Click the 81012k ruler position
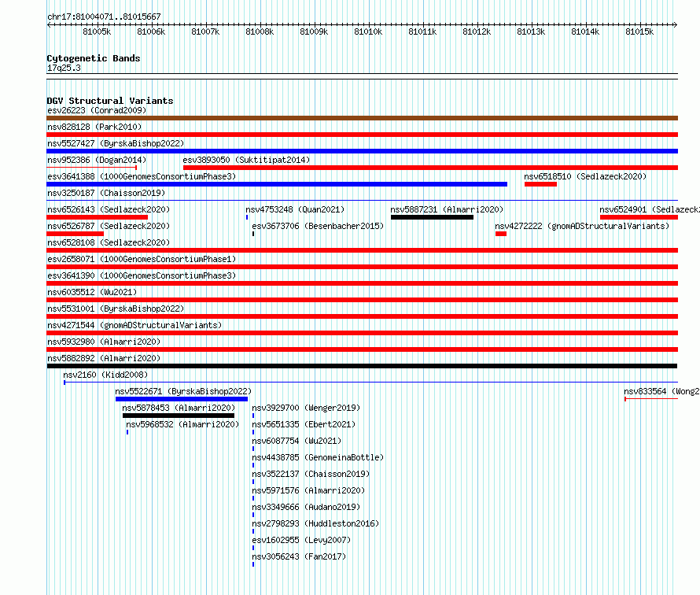Viewport: 700px width, 595px height. click(x=477, y=31)
